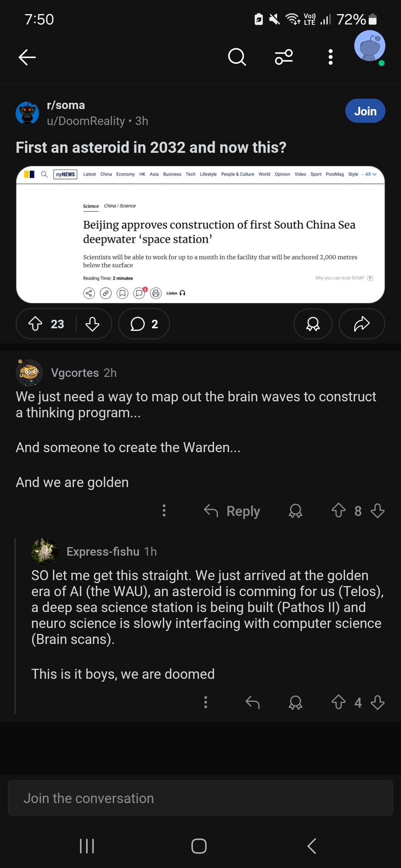Reply to Express-fishu with arrow icon
The width and height of the screenshot is (401, 868).
[252, 703]
